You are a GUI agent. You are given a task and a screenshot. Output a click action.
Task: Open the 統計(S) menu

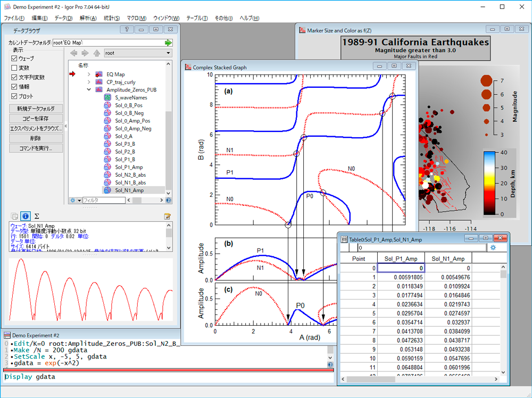click(x=112, y=18)
